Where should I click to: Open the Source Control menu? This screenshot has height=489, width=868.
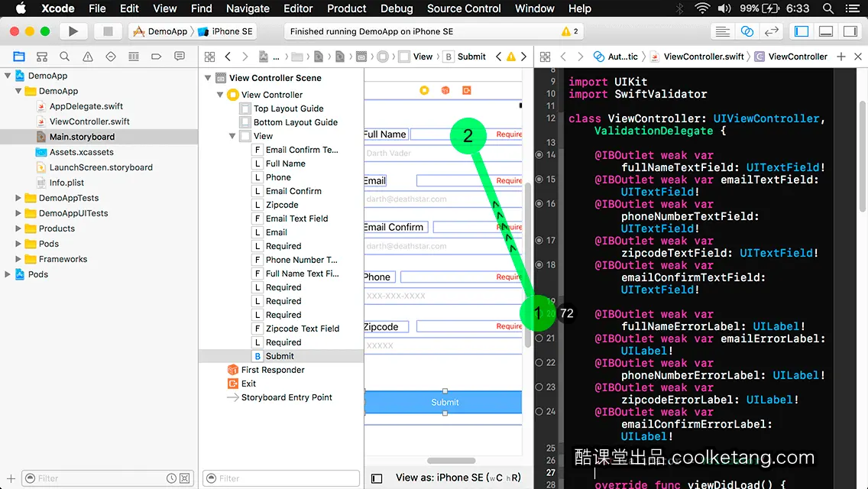click(x=464, y=8)
